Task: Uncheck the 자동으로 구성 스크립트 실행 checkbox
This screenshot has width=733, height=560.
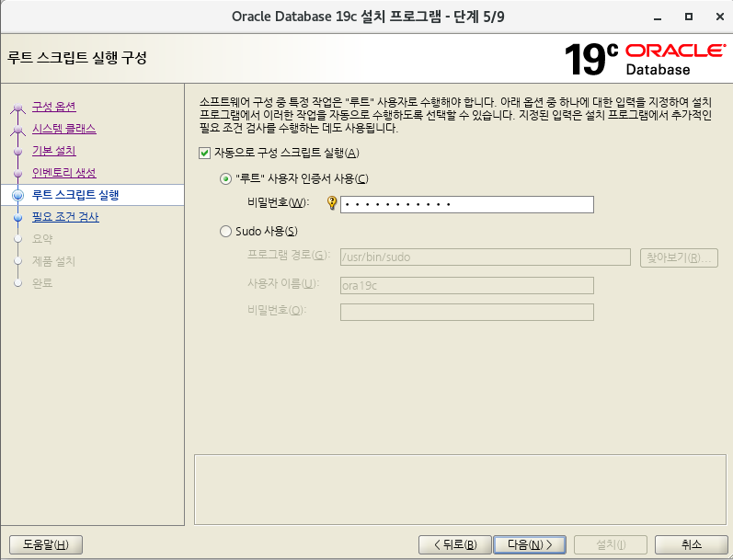Action: coord(204,153)
